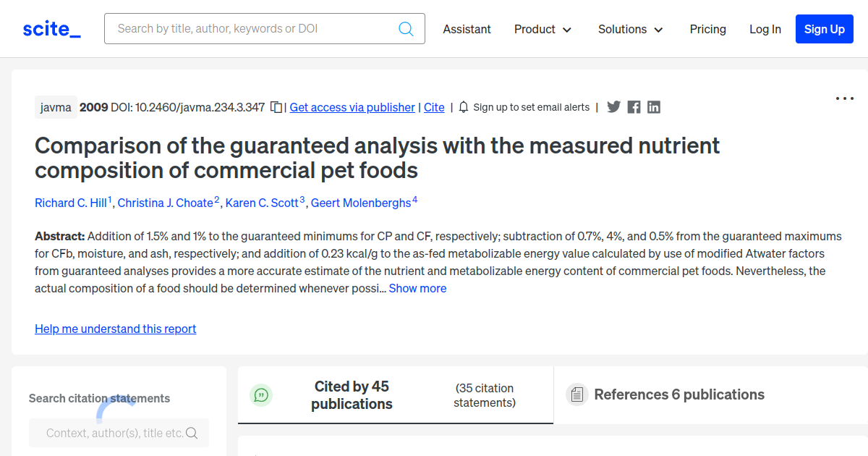The image size is (868, 456).
Task: Click the Sign Up button
Action: tap(824, 29)
